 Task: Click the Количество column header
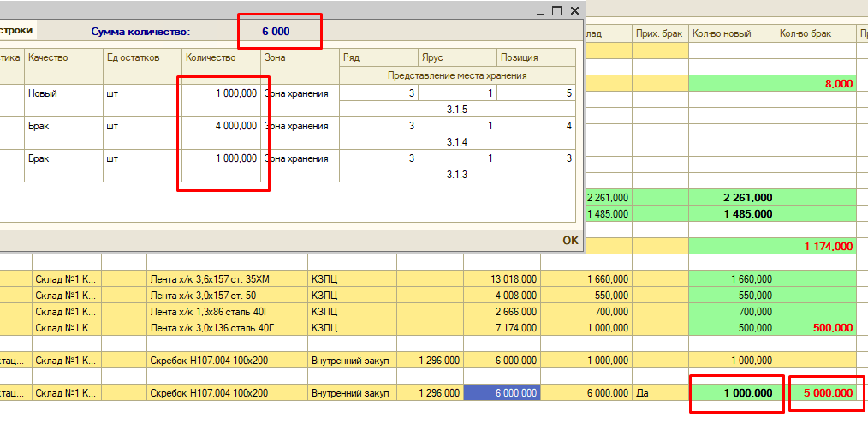[x=222, y=57]
